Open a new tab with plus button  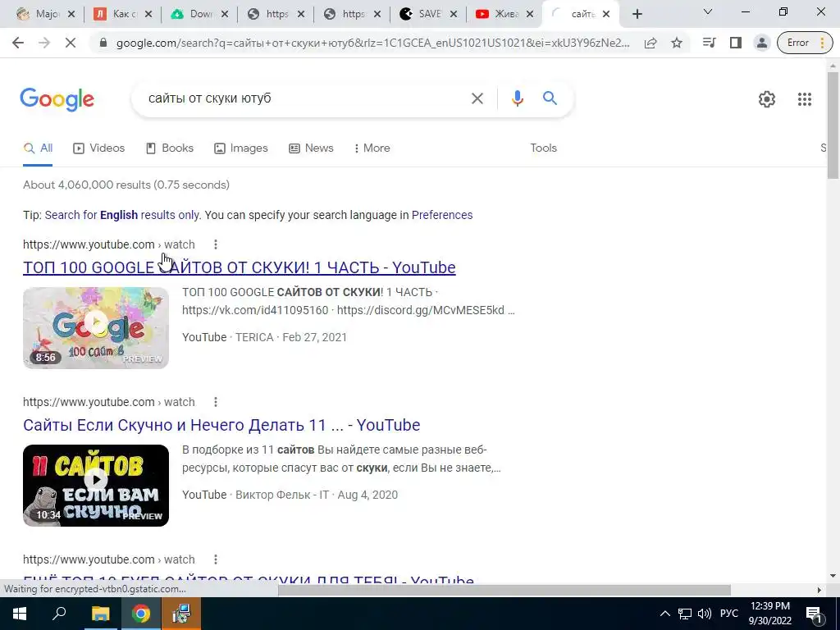[637, 14]
